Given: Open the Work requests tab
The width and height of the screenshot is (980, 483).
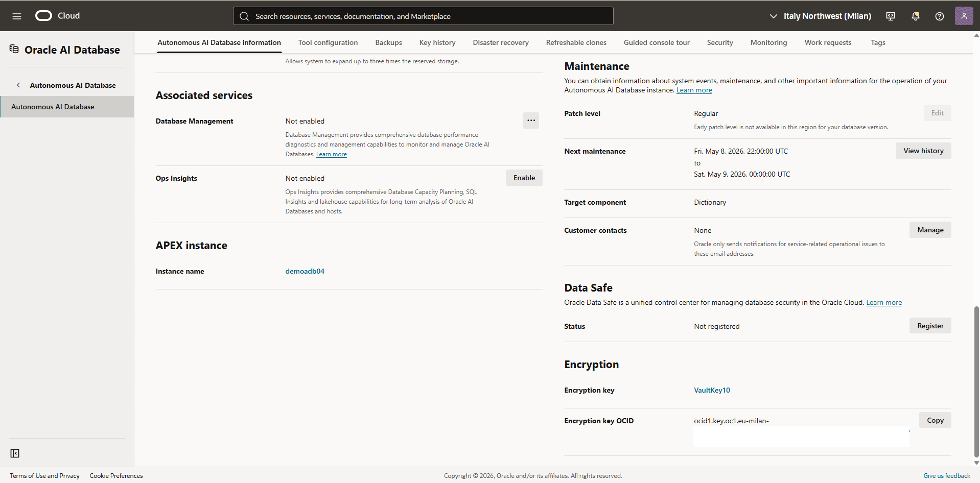Looking at the screenshot, I should [x=828, y=42].
